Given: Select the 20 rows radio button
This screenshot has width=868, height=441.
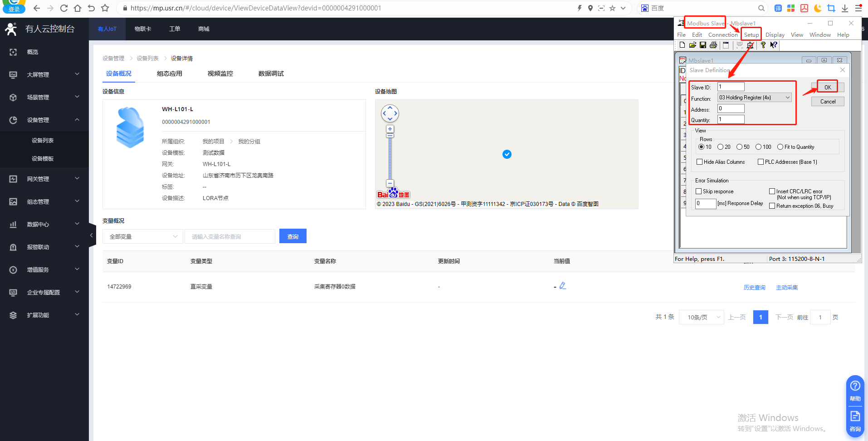Looking at the screenshot, I should (720, 147).
